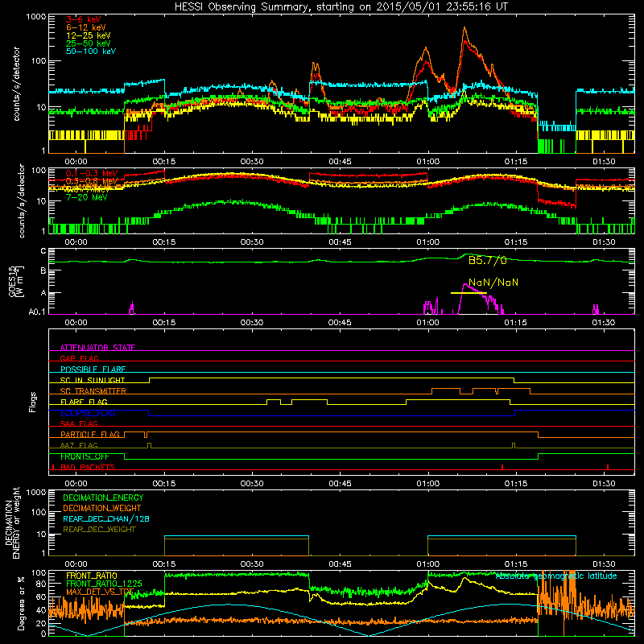Select the 6-12 keV legend label

(86, 27)
